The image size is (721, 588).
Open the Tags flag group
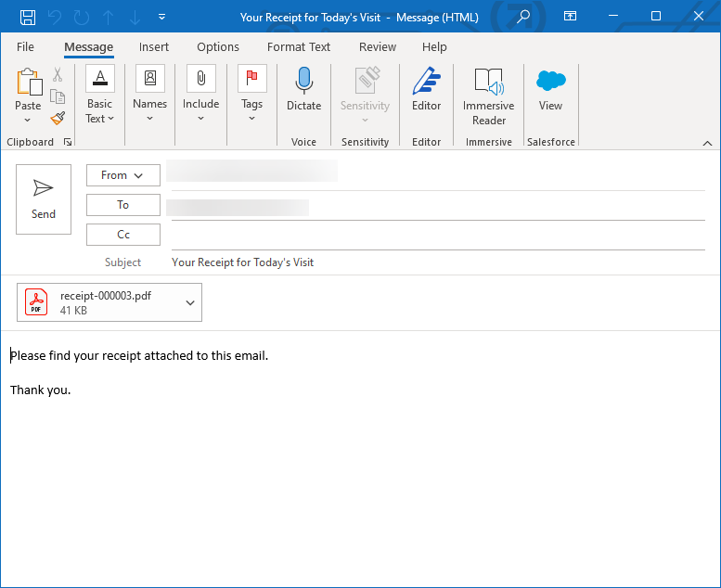[x=252, y=94]
